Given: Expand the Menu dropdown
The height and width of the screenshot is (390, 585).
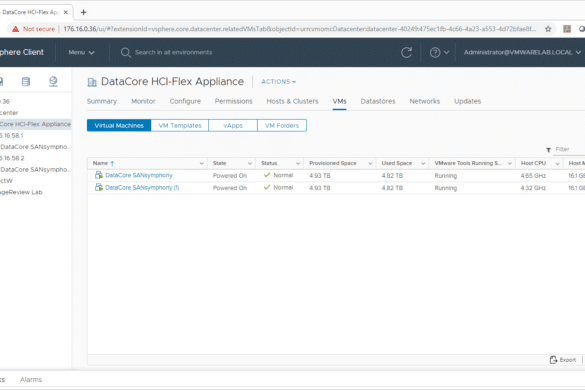Looking at the screenshot, I should (81, 52).
